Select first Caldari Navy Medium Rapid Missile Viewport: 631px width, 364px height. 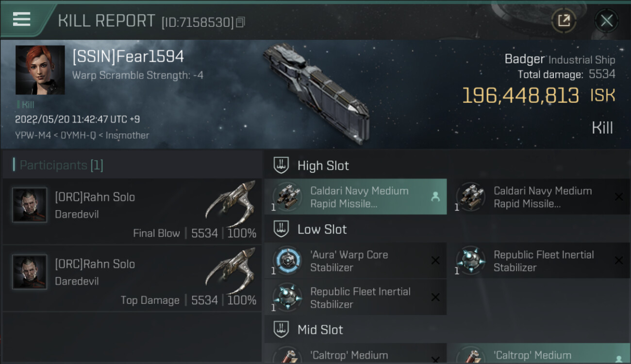[355, 197]
